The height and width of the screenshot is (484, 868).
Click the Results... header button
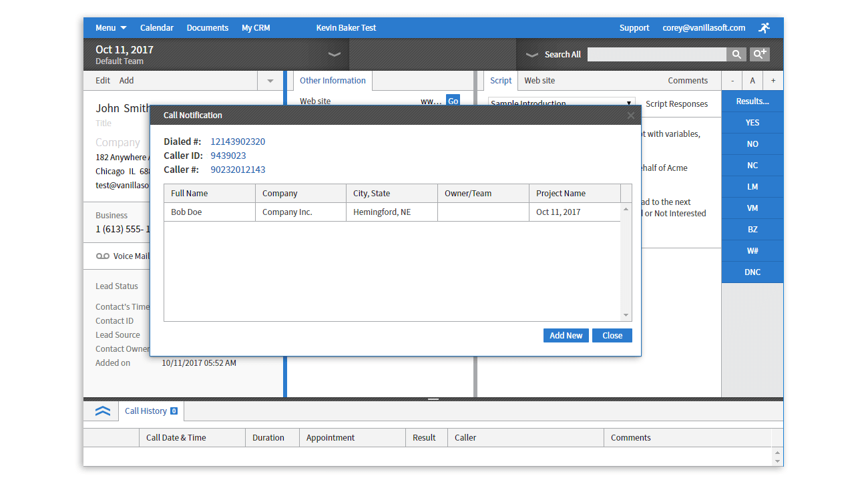point(752,101)
